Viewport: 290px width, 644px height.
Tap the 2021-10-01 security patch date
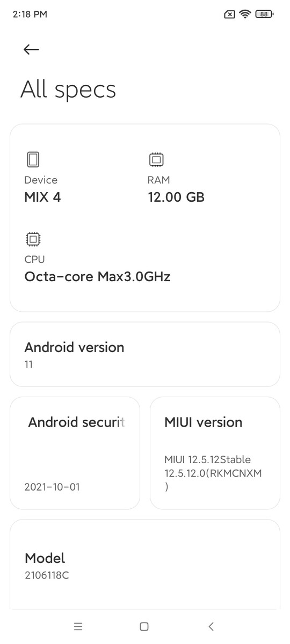click(53, 487)
